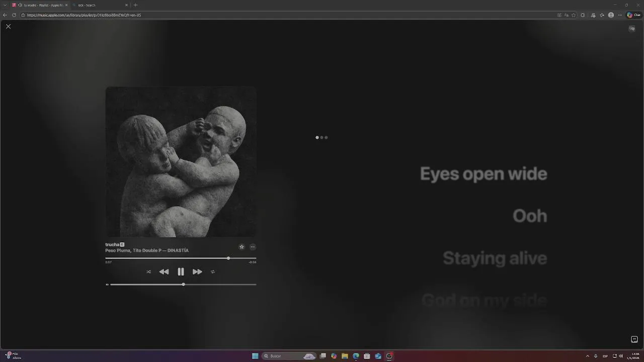Open Task View on the taskbar
Image resolution: width=644 pixels, height=362 pixels.
tap(323, 356)
